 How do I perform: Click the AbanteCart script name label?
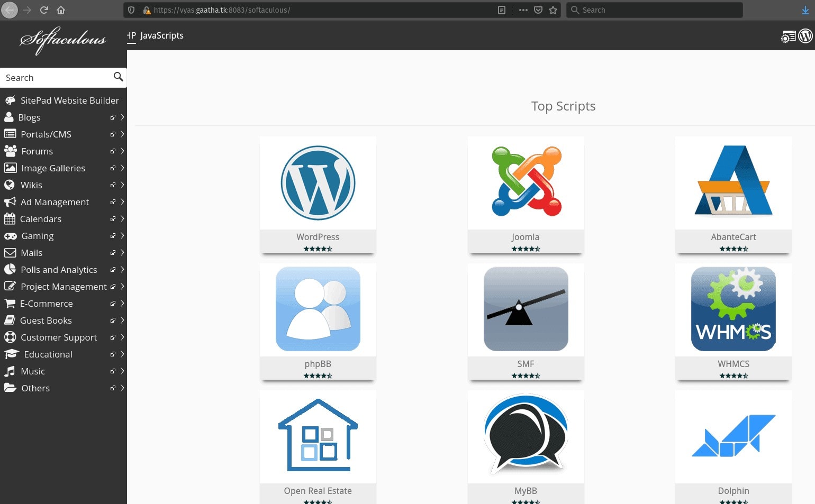point(733,237)
